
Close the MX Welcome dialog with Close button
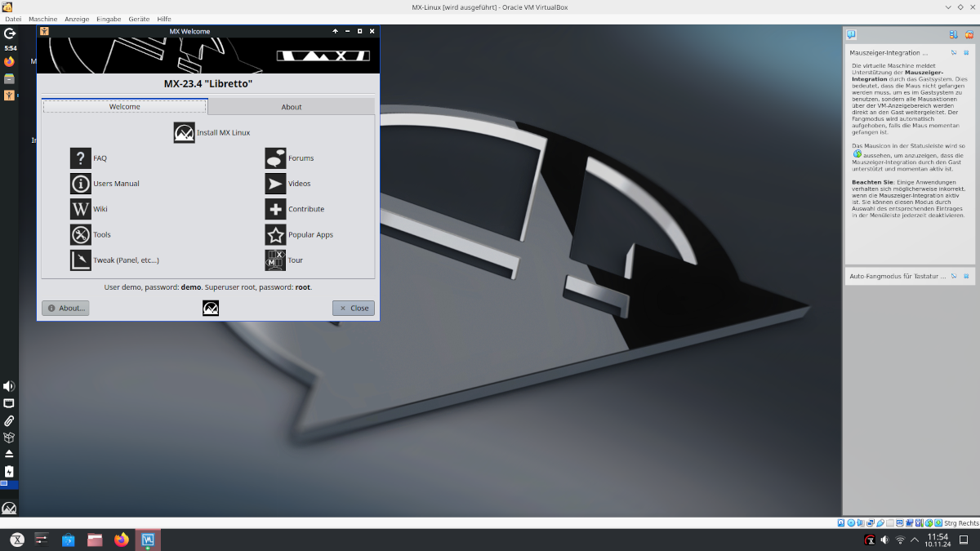point(354,308)
